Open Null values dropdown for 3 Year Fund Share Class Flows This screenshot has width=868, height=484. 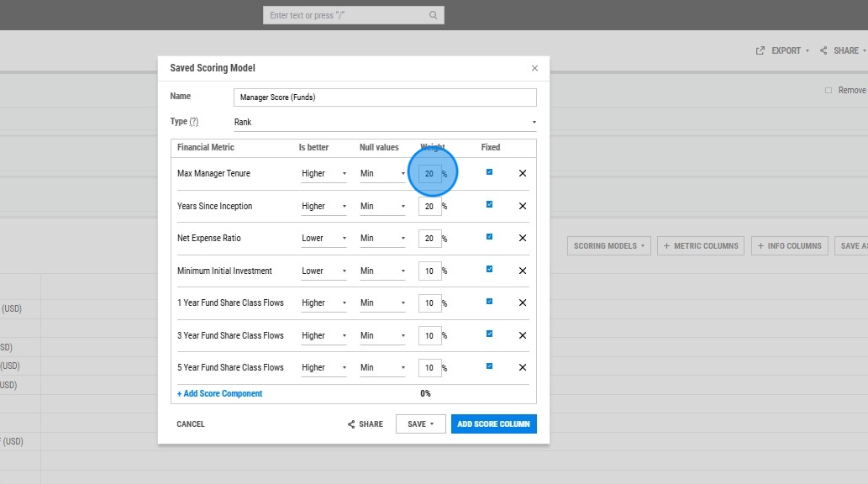(x=382, y=335)
